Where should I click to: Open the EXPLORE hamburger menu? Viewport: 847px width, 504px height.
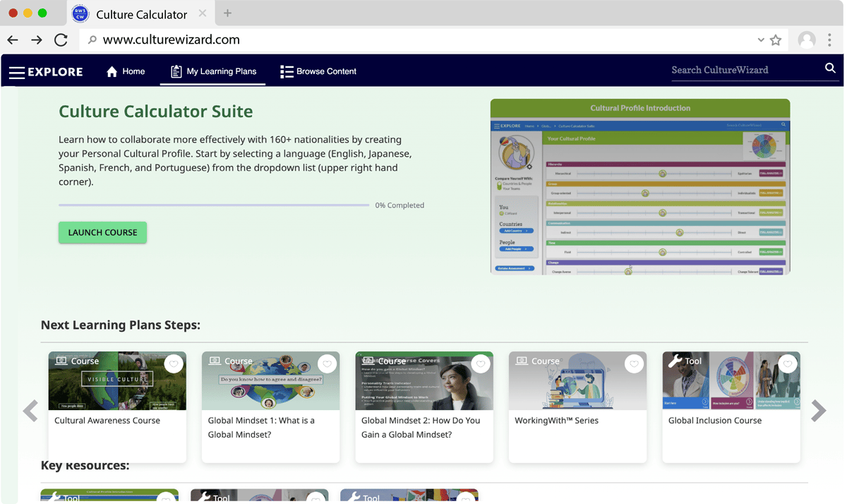coord(18,72)
